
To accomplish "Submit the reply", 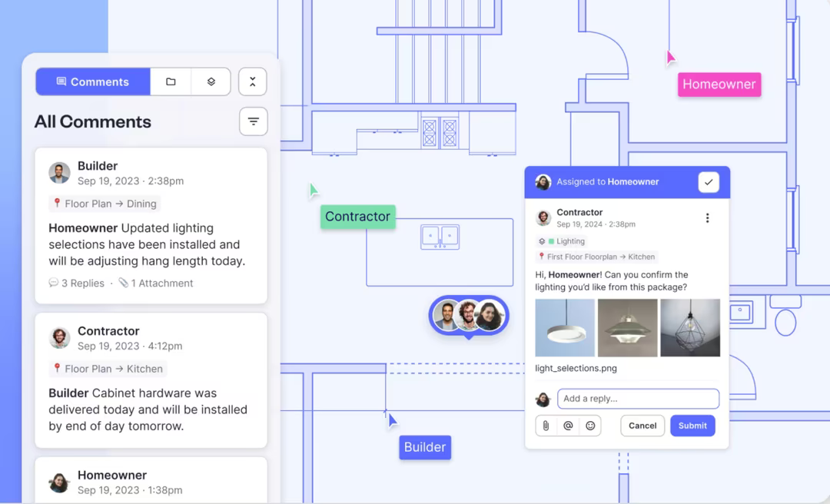I will tap(692, 426).
